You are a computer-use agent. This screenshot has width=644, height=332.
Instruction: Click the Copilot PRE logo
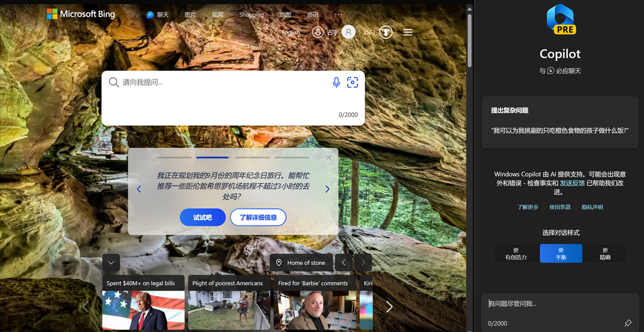[x=560, y=19]
